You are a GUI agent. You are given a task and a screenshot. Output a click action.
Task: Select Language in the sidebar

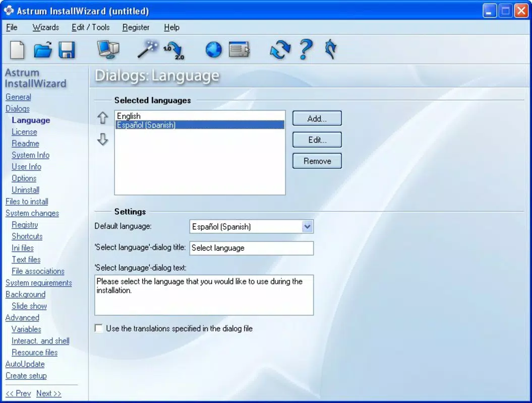(x=31, y=120)
